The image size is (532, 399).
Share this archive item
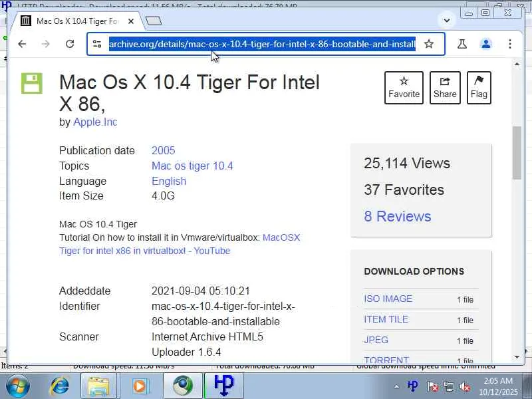[x=445, y=88]
